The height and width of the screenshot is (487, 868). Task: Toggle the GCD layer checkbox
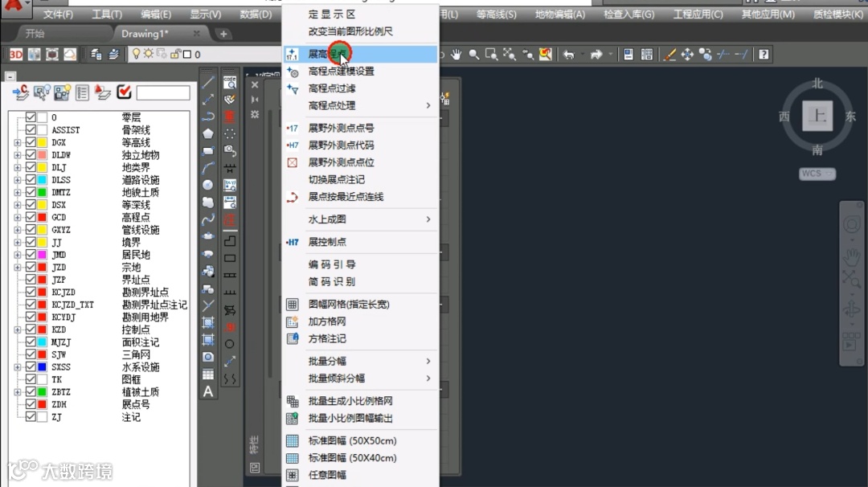[31, 217]
